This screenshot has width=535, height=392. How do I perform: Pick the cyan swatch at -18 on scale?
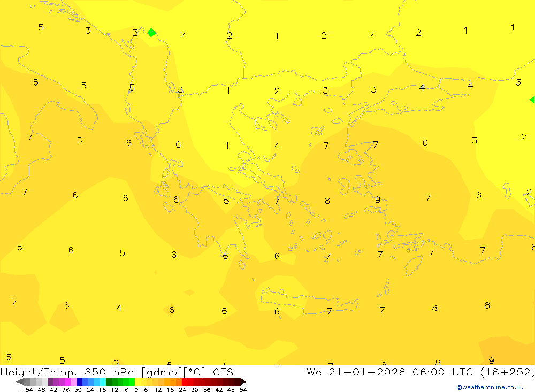point(103,382)
